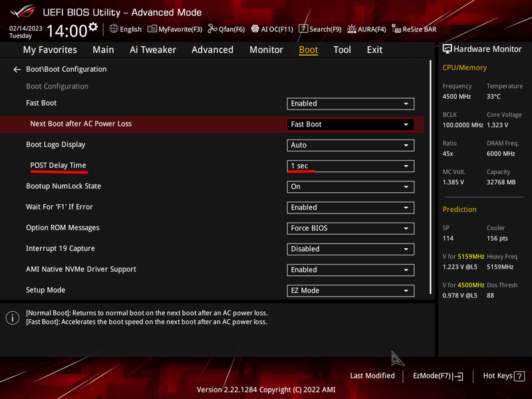Image resolution: width=532 pixels, height=399 pixels.
Task: Click the settings list scrollbar
Action: 430,177
